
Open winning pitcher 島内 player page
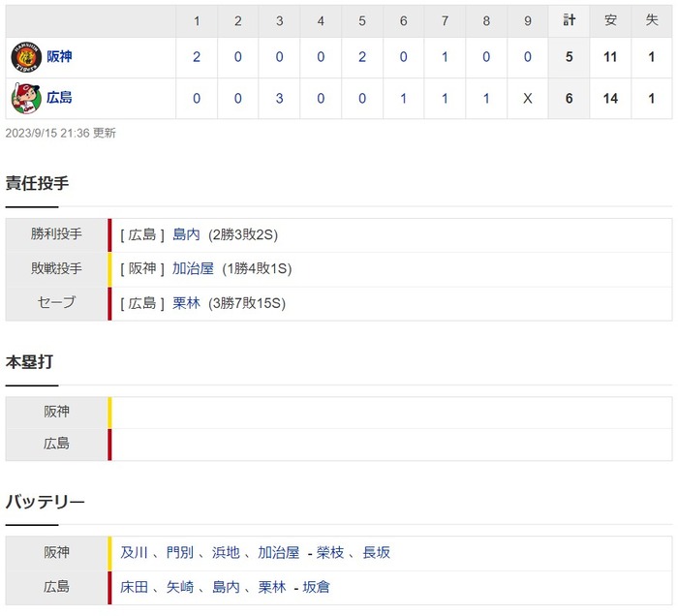coord(186,234)
